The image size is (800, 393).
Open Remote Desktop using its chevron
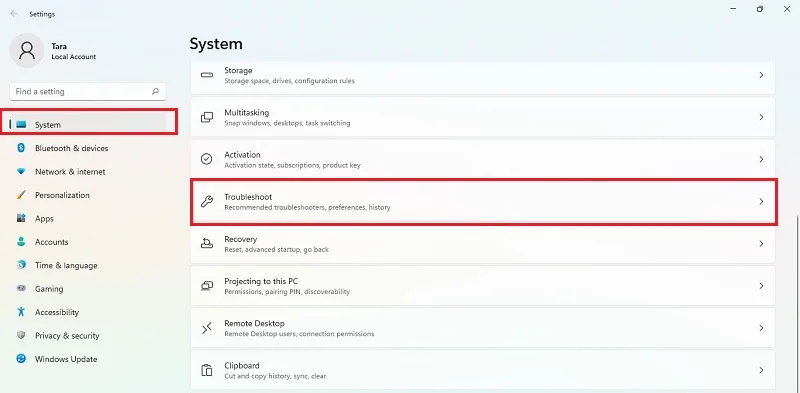(761, 328)
